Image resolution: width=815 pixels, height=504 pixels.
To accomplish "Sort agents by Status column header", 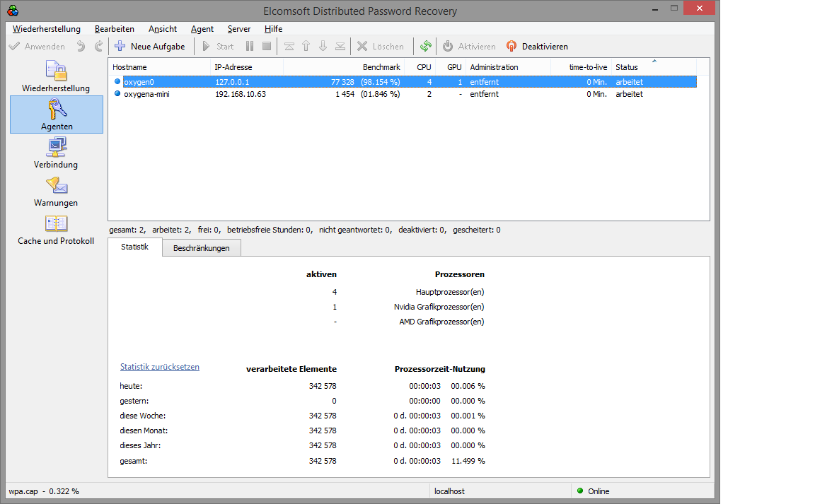I will pyautogui.click(x=626, y=67).
